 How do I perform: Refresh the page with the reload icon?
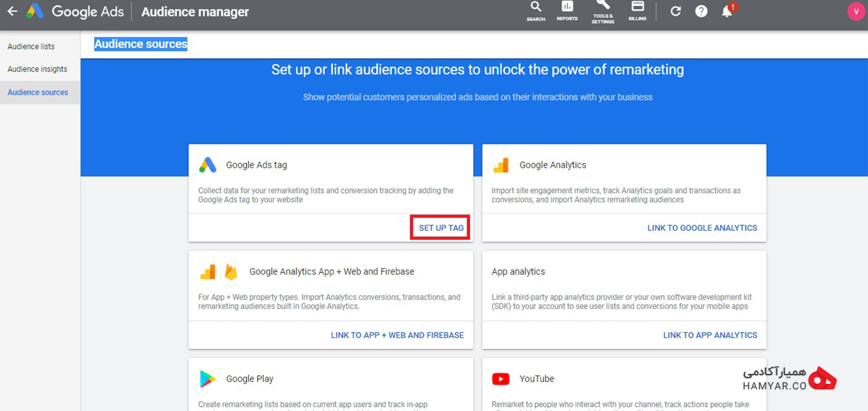(x=675, y=11)
